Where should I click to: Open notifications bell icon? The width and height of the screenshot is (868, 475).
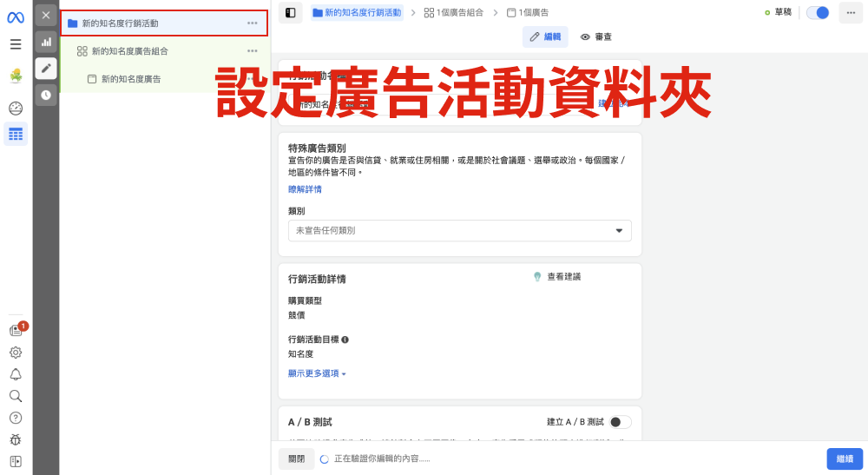click(x=15, y=374)
